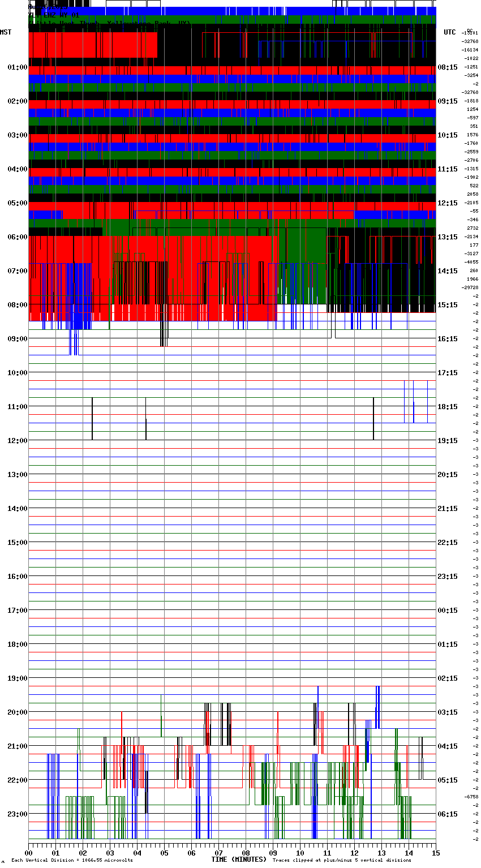Click the minute 05 axis tick label
Screen dimensions: 481x868
click(164, 853)
